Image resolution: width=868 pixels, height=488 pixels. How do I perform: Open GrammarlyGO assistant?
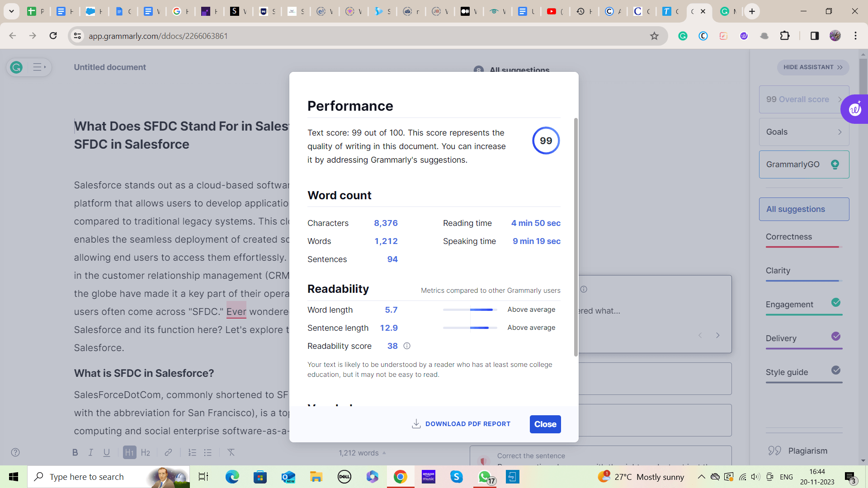[804, 164]
